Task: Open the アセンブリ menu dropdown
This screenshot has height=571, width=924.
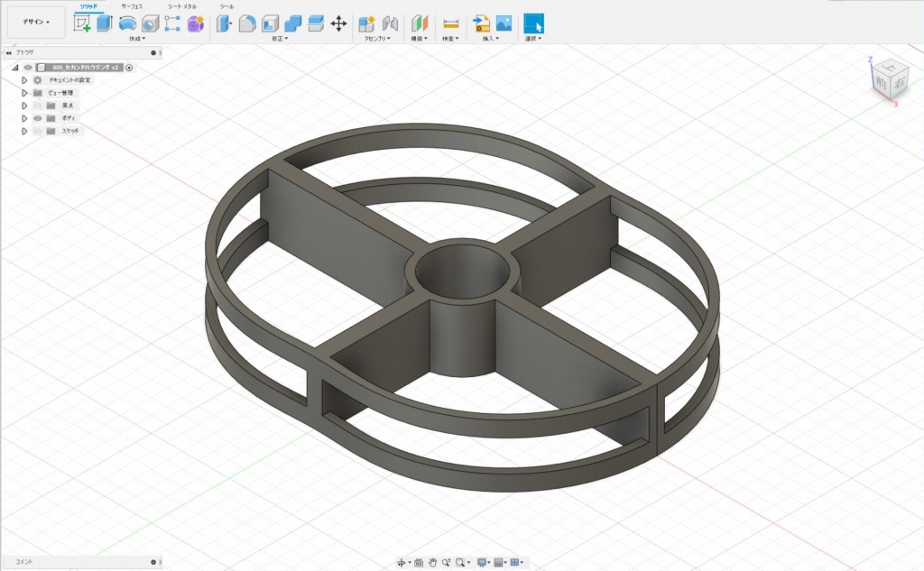Action: click(377, 39)
